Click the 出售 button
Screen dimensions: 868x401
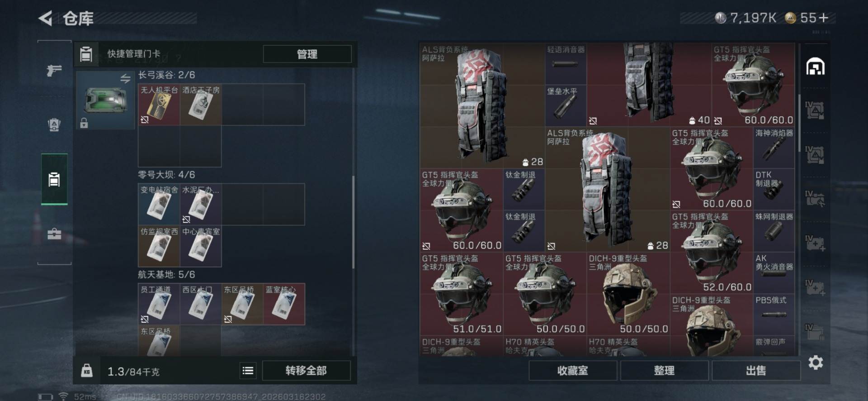755,371
